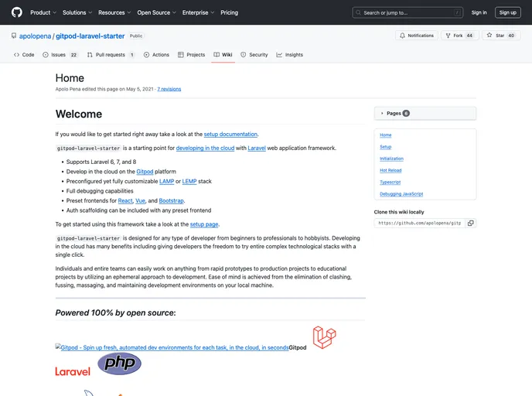Viewport: 532px width, 396px height.
Task: Open the gitpod-laravel-starter repository link
Action: (90, 36)
